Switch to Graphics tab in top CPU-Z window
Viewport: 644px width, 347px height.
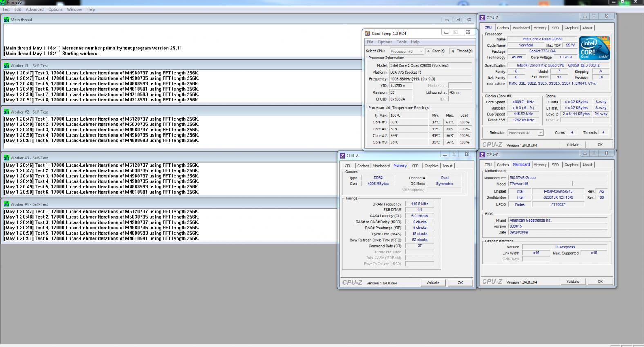tap(571, 28)
